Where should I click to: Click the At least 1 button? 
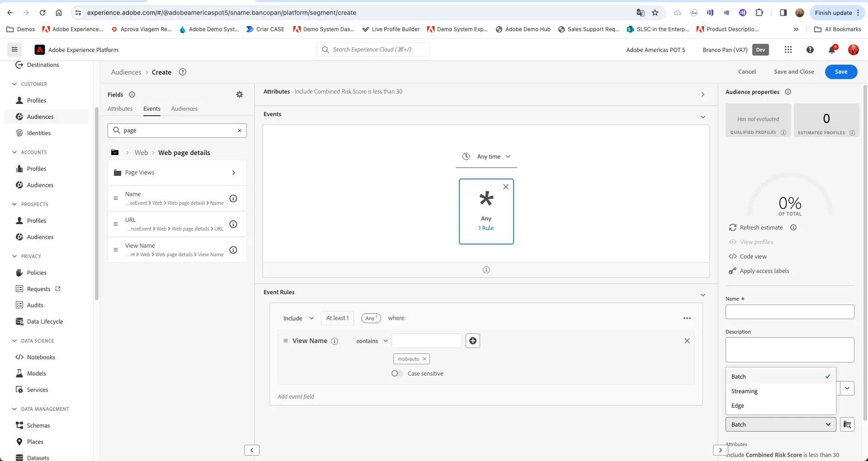click(x=337, y=318)
